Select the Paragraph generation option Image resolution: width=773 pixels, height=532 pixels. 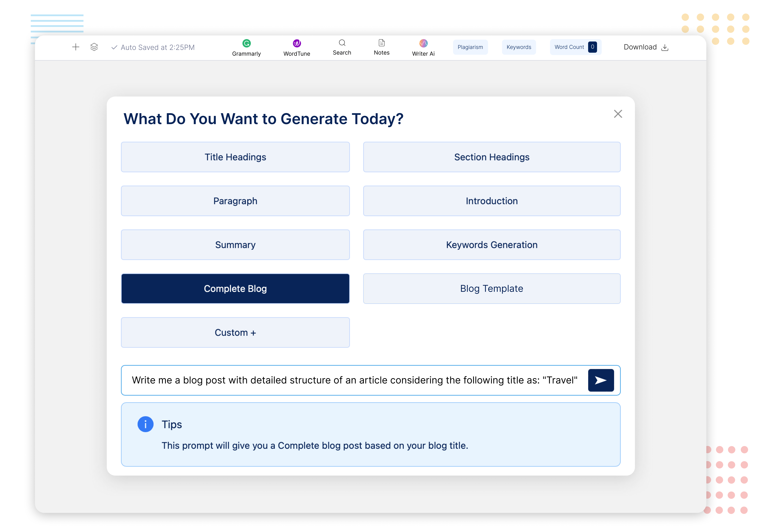tap(235, 201)
